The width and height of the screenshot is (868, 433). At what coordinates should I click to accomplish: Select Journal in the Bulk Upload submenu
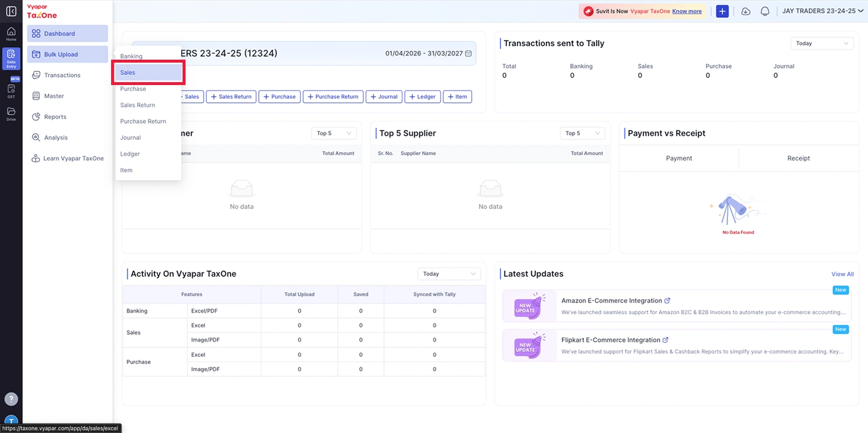coord(148,138)
